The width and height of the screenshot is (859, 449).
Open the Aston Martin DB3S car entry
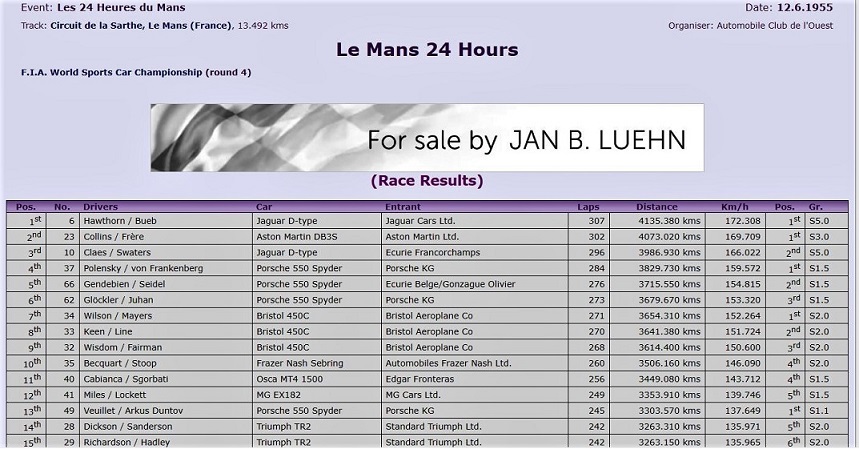[299, 237]
